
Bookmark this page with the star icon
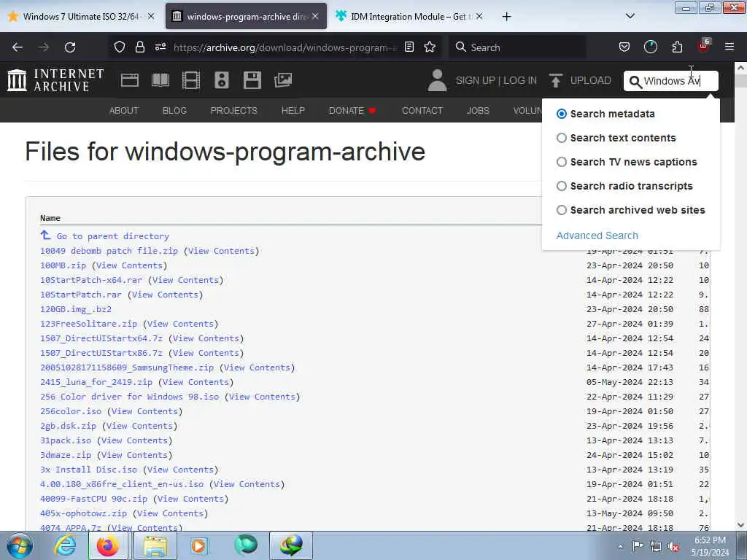click(430, 47)
